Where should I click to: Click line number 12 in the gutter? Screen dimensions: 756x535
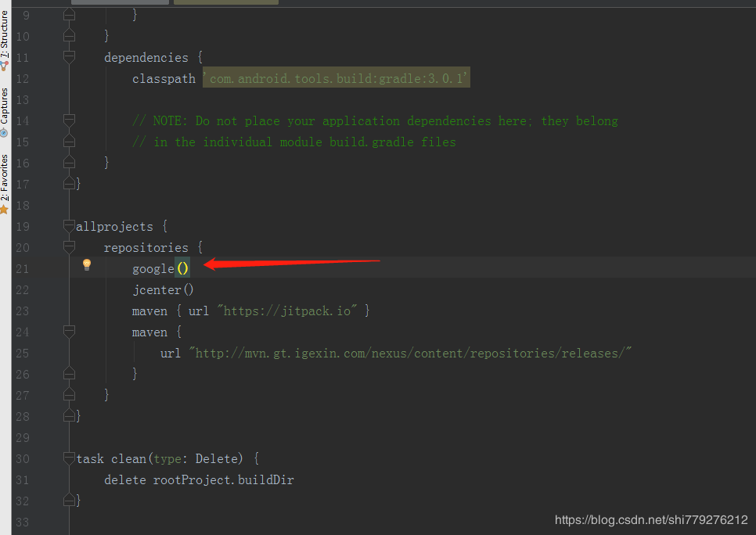[23, 78]
